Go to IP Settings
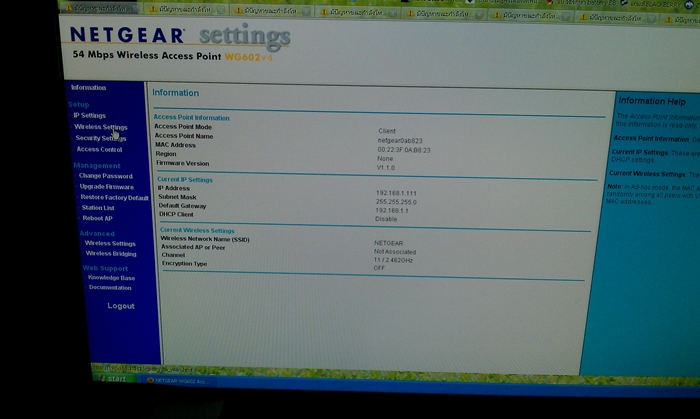Viewport: 700px width, 419px height. coord(89,116)
